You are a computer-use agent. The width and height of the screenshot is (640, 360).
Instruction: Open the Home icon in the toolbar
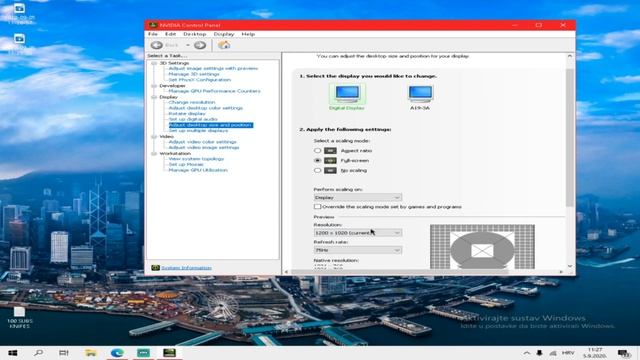(x=224, y=45)
